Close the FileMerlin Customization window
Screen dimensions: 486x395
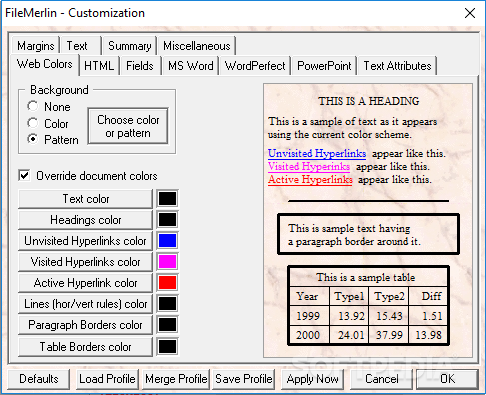click(470, 13)
